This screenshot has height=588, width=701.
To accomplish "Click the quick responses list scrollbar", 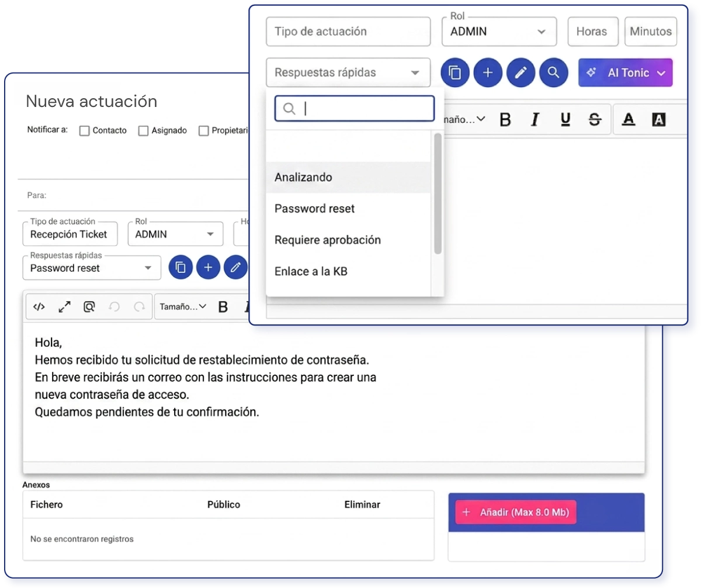I will [438, 193].
